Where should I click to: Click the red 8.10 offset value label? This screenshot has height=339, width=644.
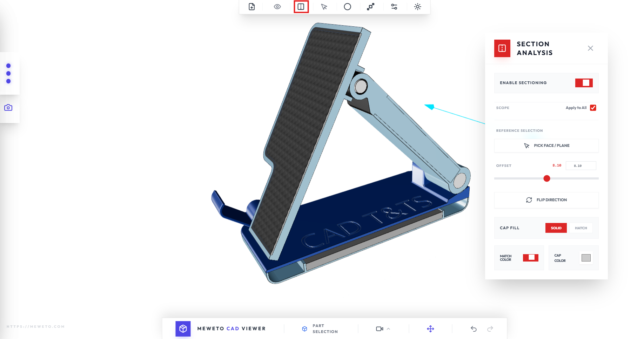point(557,165)
